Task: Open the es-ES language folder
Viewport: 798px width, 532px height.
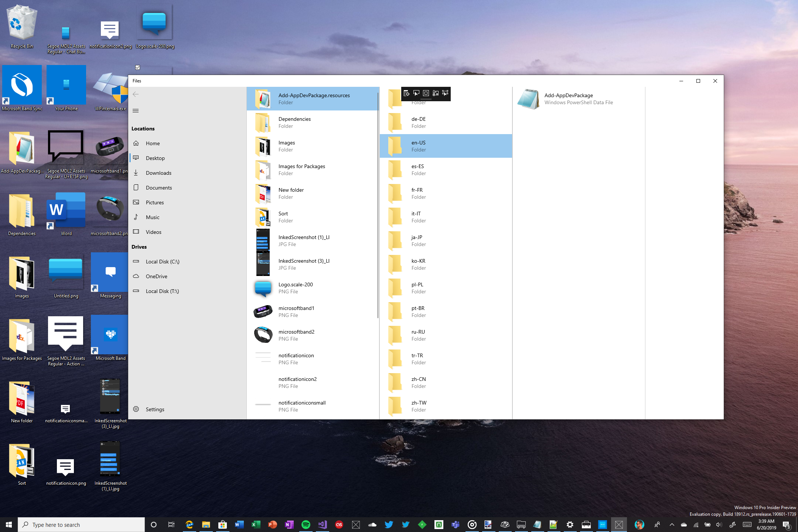Action: click(446, 170)
